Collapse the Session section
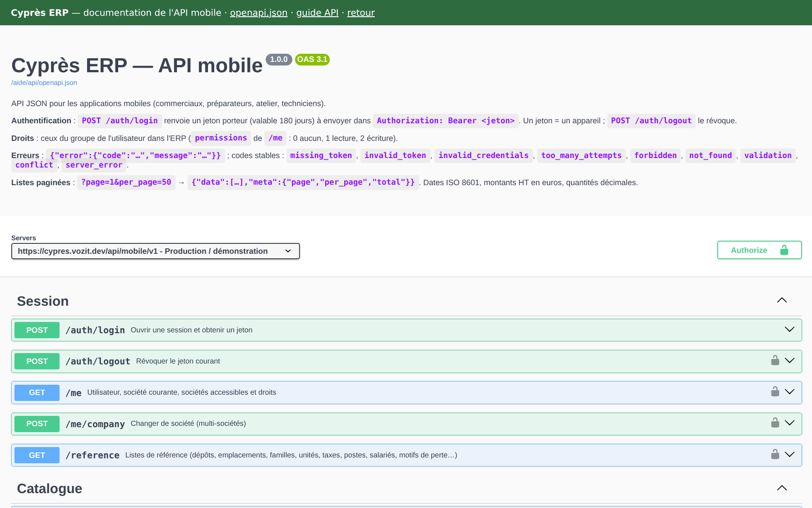 click(782, 300)
